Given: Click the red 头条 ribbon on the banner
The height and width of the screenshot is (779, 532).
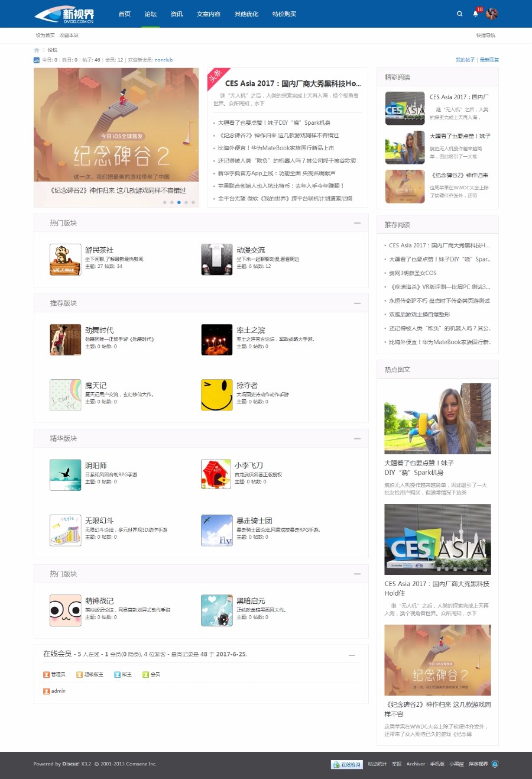Looking at the screenshot, I should coord(214,77).
